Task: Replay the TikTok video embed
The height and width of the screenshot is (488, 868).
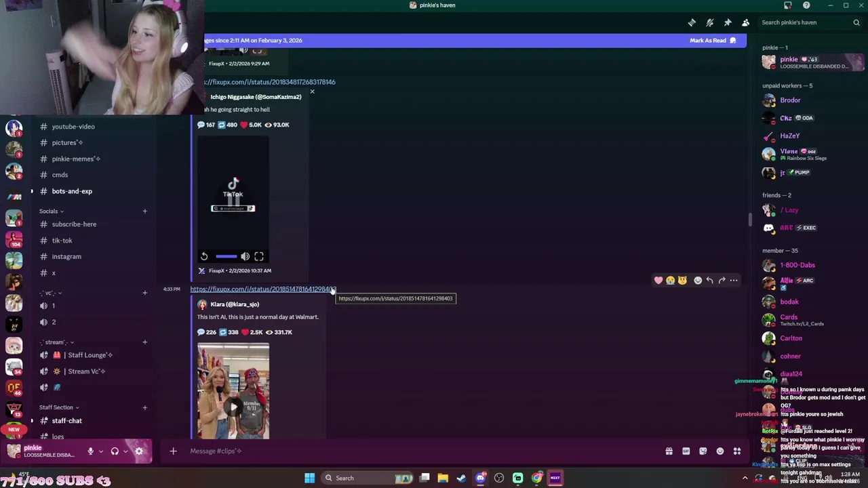Action: tap(204, 257)
